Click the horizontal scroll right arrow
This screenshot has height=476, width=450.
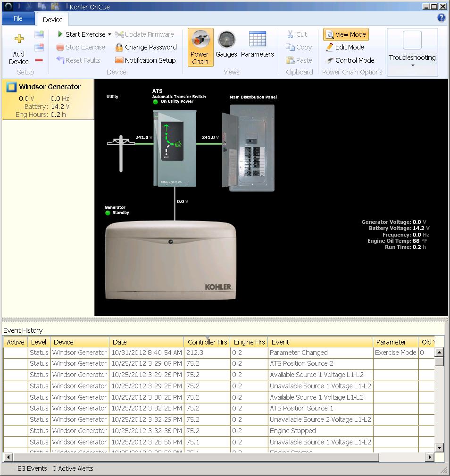pos(430,457)
